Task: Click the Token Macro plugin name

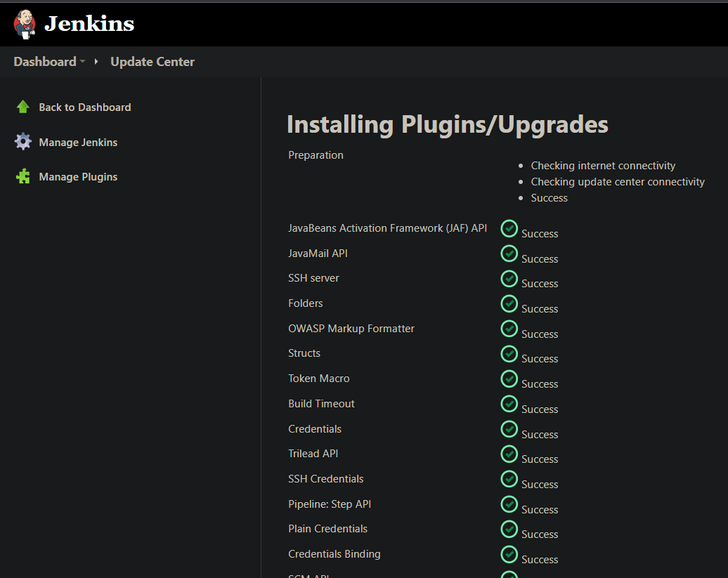Action: point(319,379)
